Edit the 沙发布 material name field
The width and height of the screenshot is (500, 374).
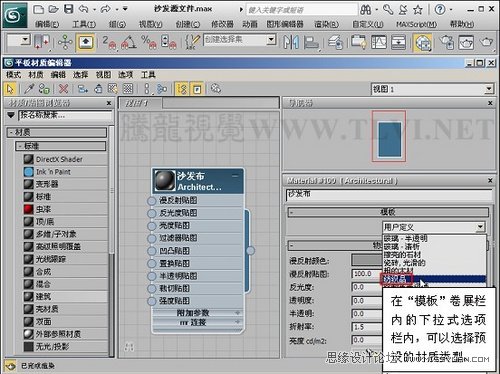(x=389, y=195)
